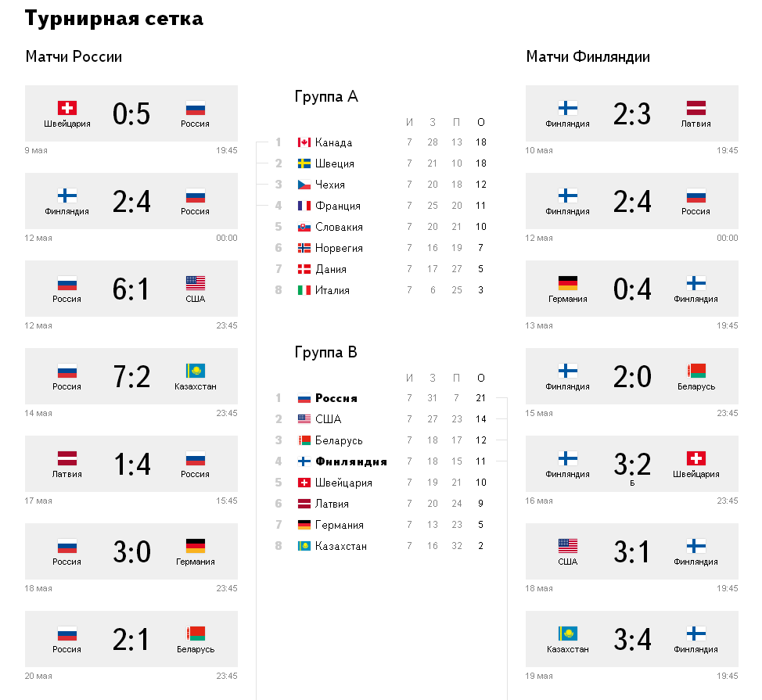Click Germany flag in the 0:4 match card

(x=568, y=283)
